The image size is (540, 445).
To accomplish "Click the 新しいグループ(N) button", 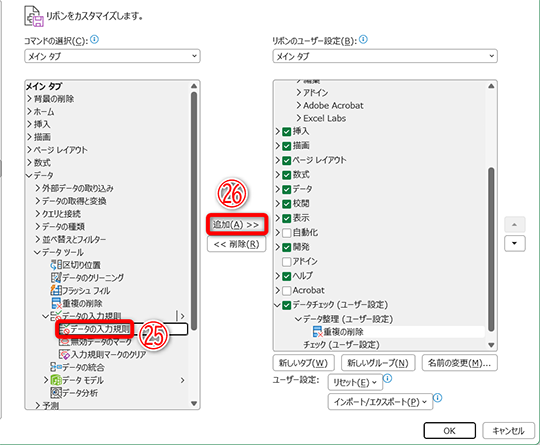I will [x=378, y=363].
